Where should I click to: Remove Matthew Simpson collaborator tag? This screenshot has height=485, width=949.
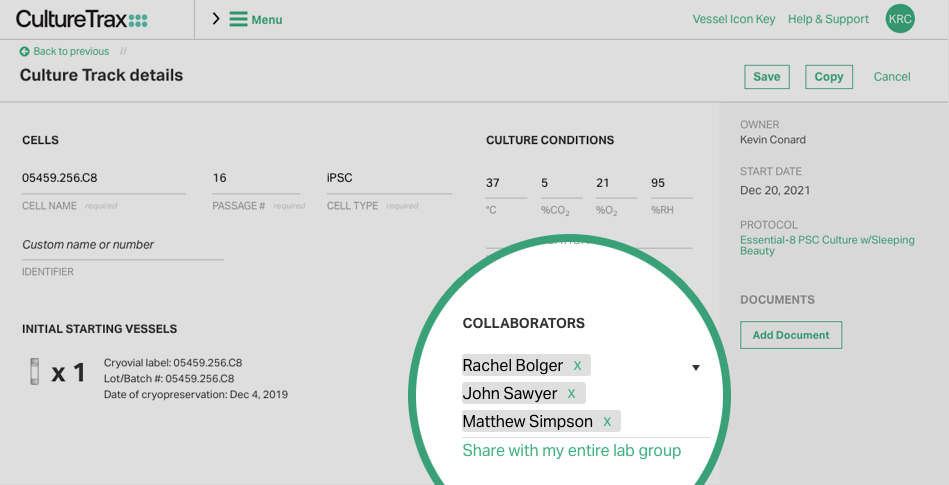[607, 422]
